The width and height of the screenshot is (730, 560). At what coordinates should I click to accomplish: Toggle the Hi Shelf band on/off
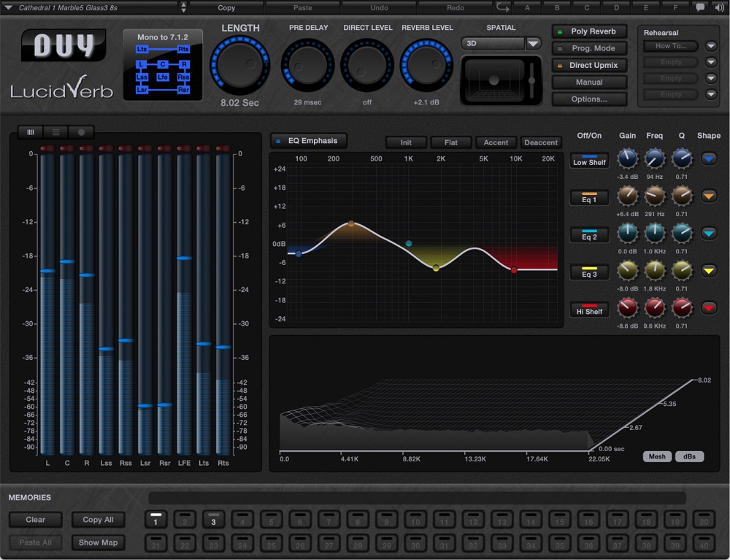click(x=589, y=310)
